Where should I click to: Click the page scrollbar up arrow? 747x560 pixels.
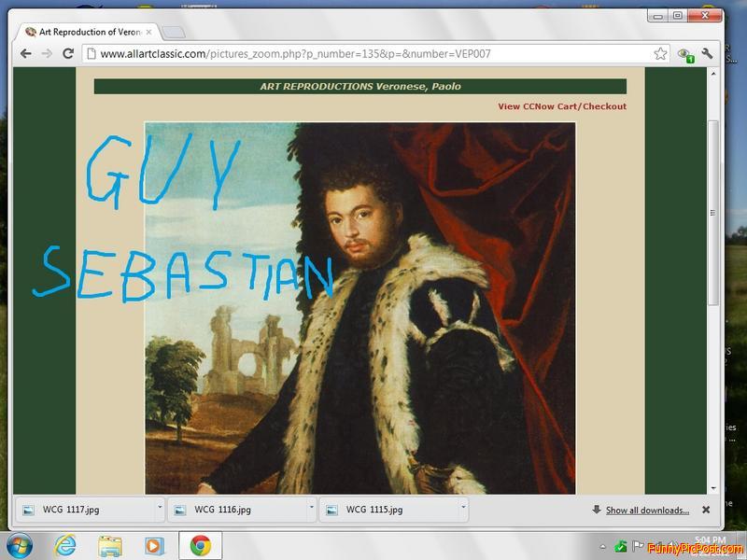[713, 75]
